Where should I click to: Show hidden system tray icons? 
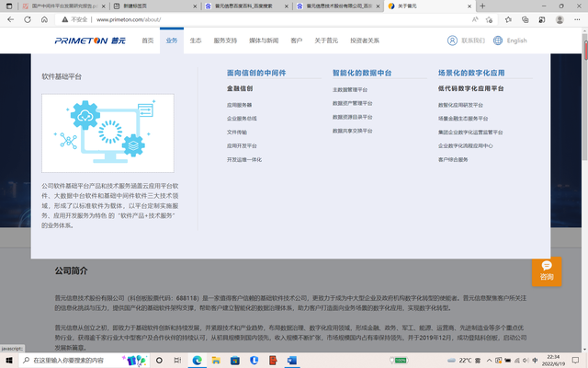tap(490, 361)
